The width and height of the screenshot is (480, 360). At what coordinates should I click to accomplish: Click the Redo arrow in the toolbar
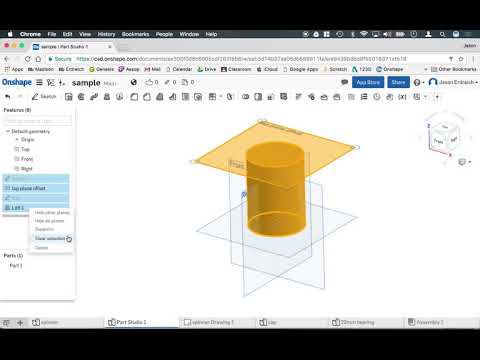click(20, 97)
